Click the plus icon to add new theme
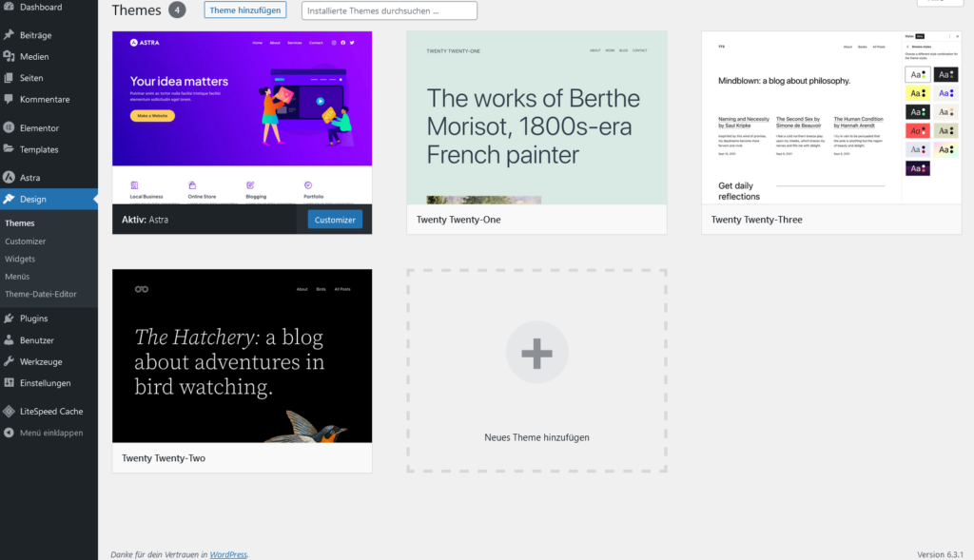The width and height of the screenshot is (974, 560). pyautogui.click(x=536, y=353)
